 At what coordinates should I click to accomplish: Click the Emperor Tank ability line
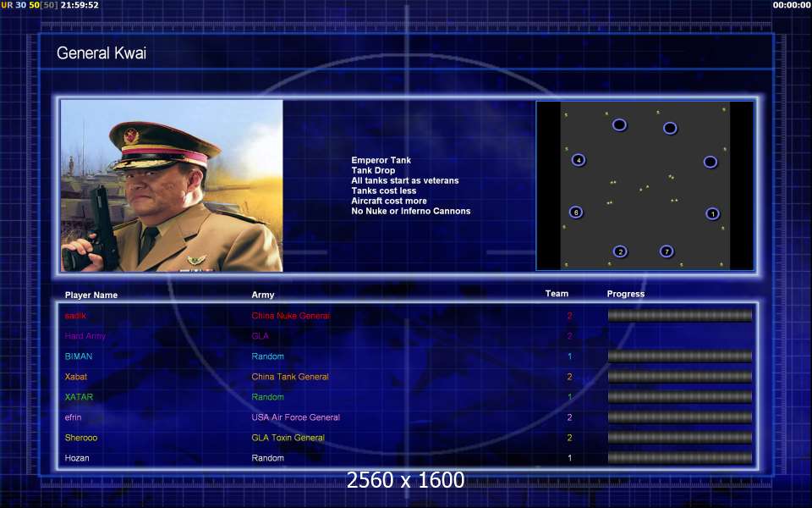coord(381,160)
